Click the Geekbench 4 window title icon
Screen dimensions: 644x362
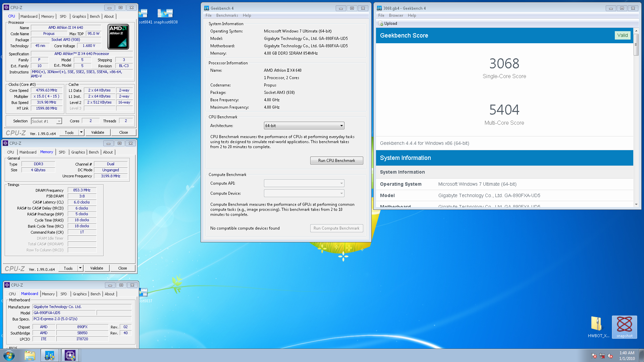coord(207,8)
